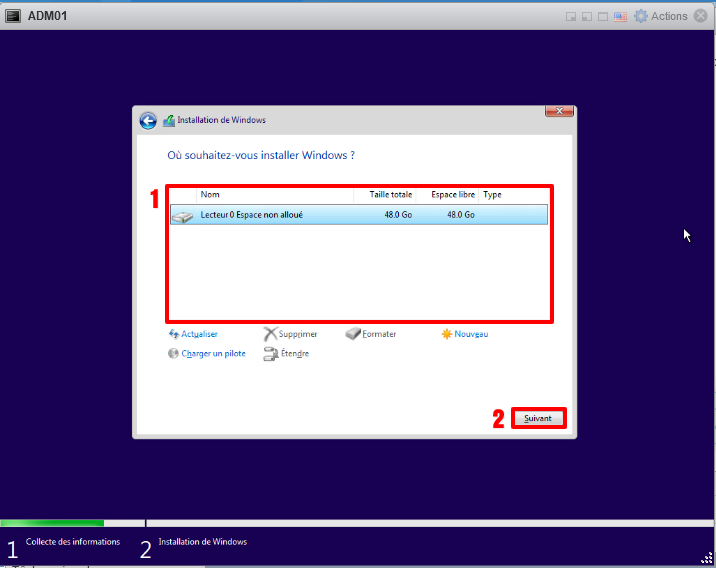Close the ADM01 console window
This screenshot has width=716, height=568.
click(699, 16)
